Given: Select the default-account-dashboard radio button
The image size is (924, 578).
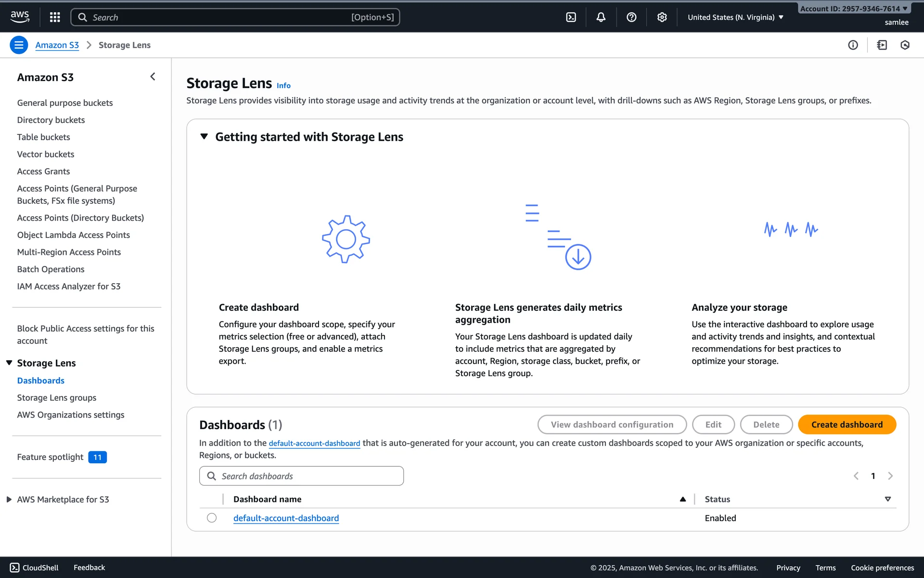Looking at the screenshot, I should pyautogui.click(x=212, y=518).
